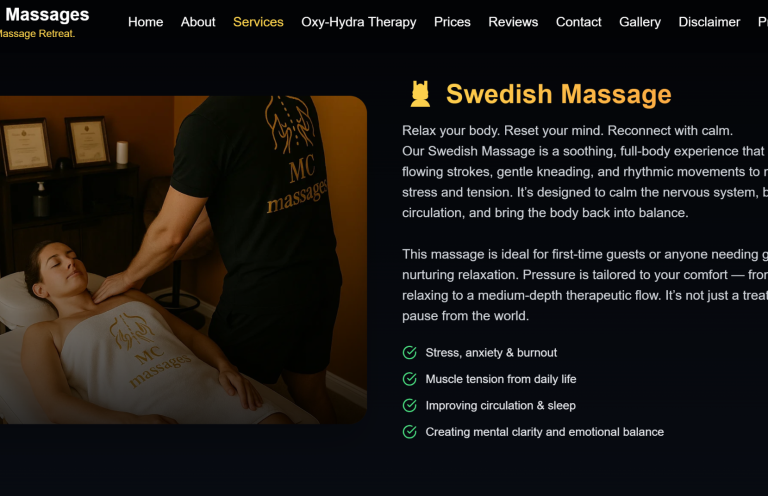Click the icon beside Swedish Massage heading
Image resolution: width=768 pixels, height=496 pixels.
pyautogui.click(x=420, y=94)
